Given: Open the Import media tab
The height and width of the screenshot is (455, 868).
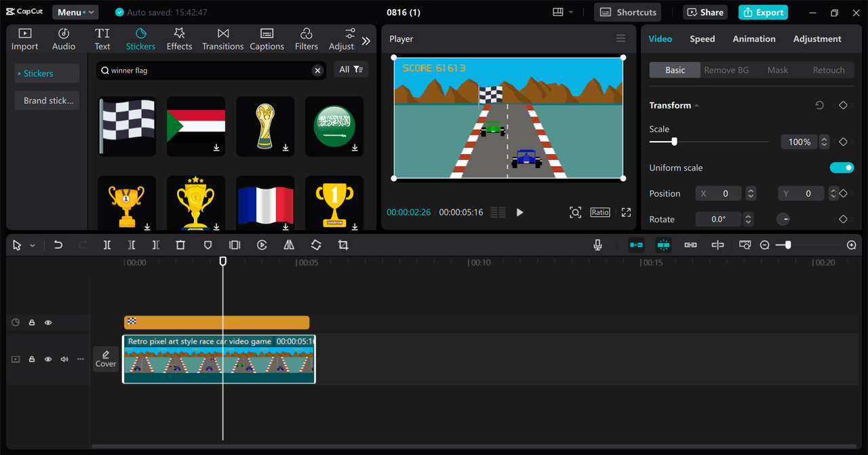Looking at the screenshot, I should coord(24,39).
